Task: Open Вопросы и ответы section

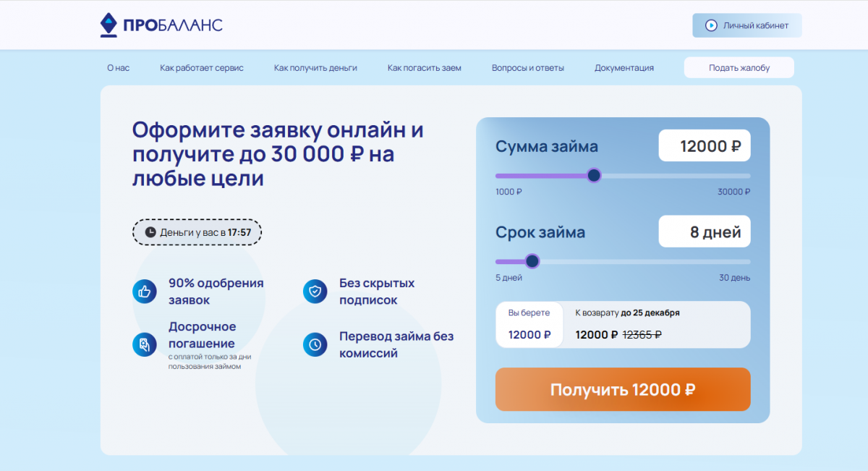Action: click(528, 68)
